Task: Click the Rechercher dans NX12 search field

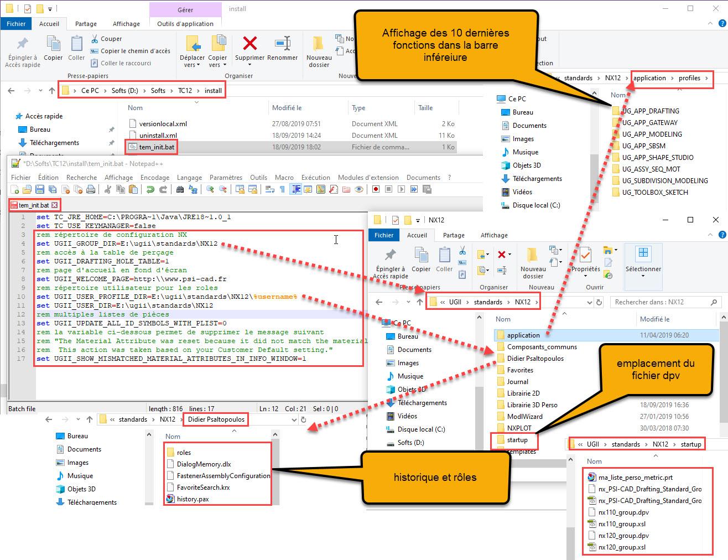Action: pyautogui.click(x=661, y=302)
